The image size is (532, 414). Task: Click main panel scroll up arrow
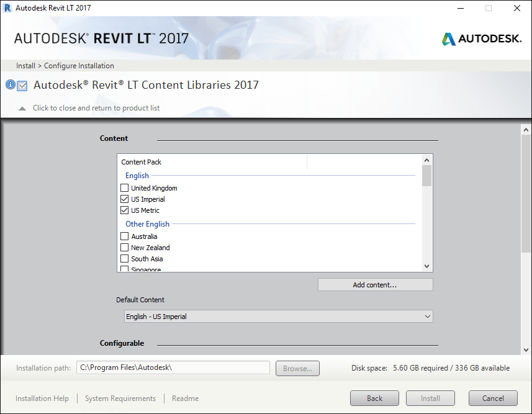pyautogui.click(x=526, y=130)
